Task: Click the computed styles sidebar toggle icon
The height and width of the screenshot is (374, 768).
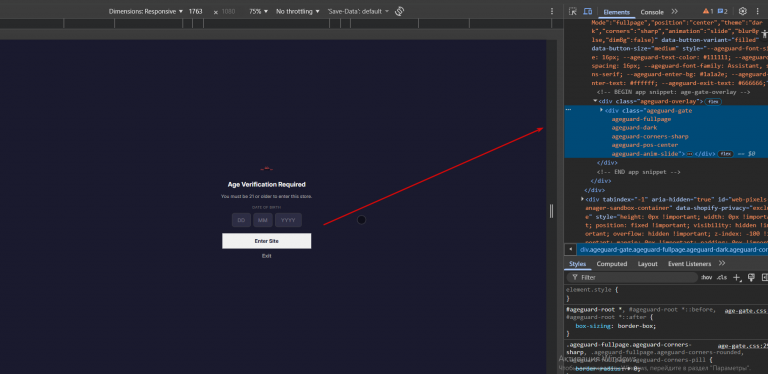Action: 765,278
